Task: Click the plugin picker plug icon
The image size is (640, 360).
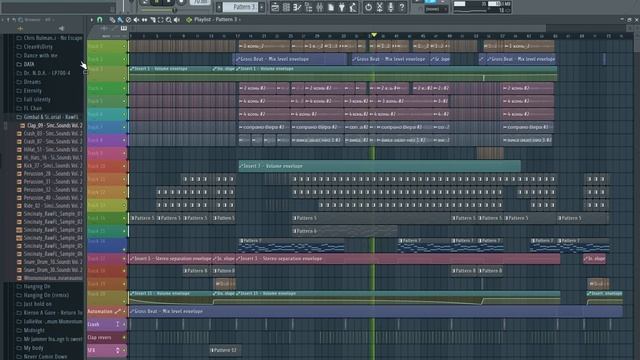Action: click(x=342, y=7)
